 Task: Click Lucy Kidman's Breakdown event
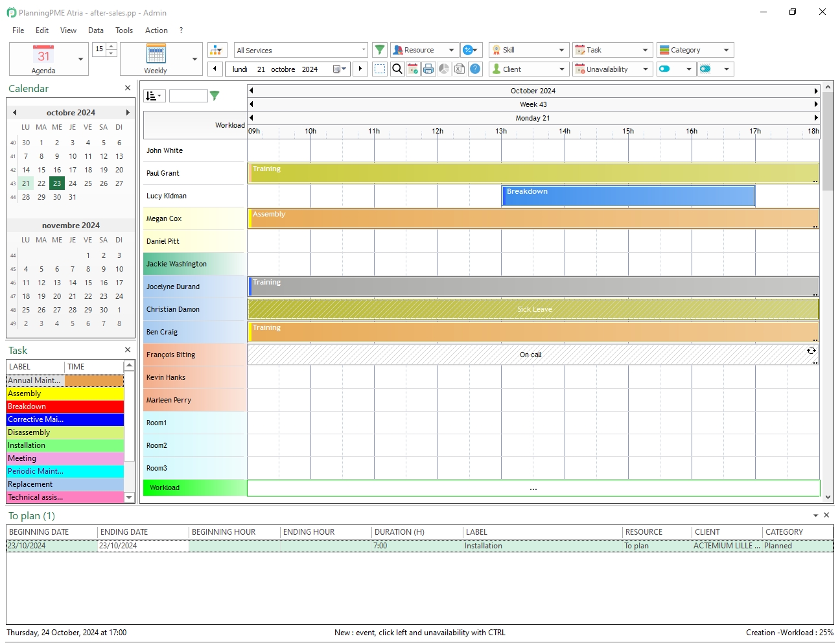628,196
